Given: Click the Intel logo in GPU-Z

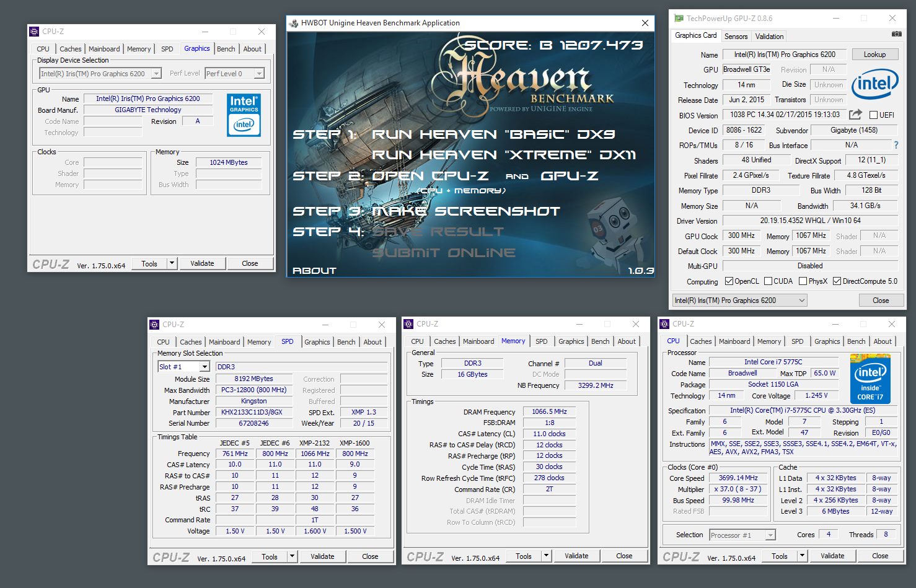Looking at the screenshot, I should pos(874,84).
